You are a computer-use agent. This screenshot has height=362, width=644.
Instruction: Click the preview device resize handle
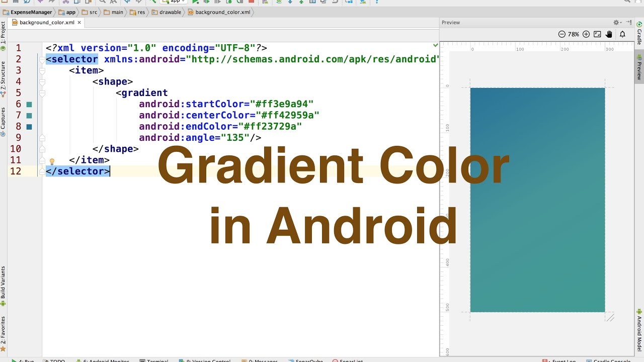click(x=610, y=317)
